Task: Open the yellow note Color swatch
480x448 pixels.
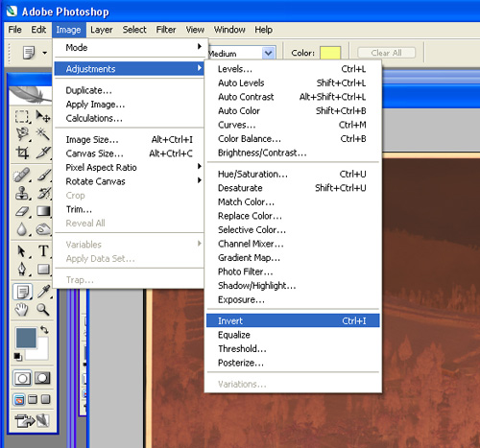Action: point(330,53)
